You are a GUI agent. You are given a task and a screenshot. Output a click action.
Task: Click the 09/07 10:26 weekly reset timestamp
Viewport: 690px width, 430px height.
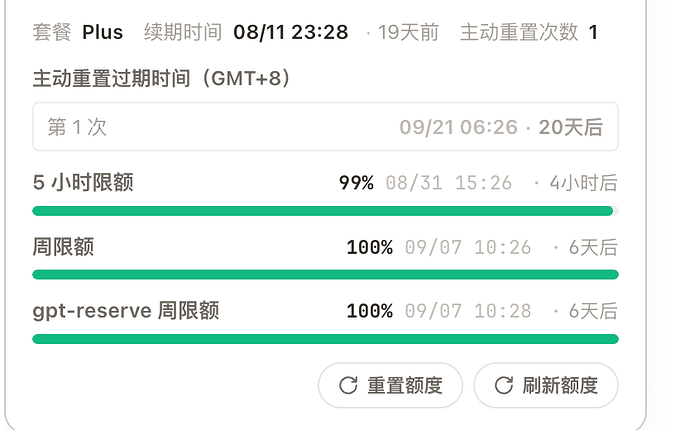coord(468,247)
